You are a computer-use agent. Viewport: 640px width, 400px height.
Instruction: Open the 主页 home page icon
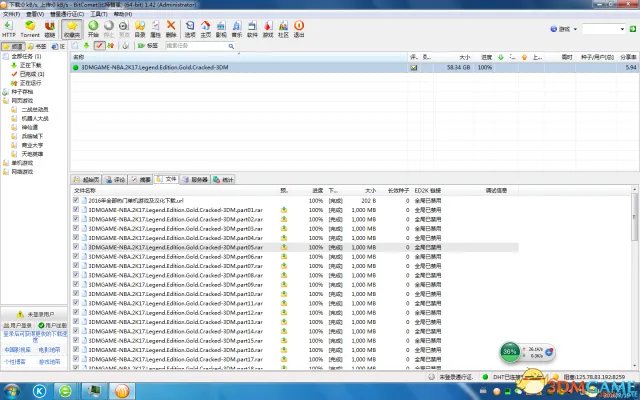coord(205,29)
